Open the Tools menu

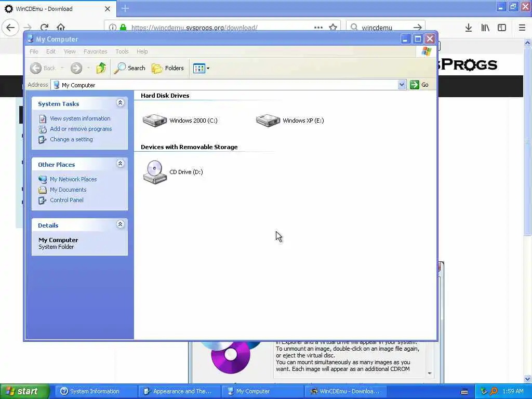pos(122,51)
